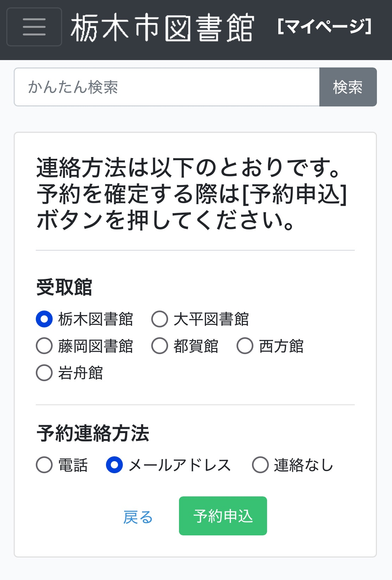Go back with the 戻る link
Image resolution: width=392 pixels, height=580 pixels.
coord(138,517)
